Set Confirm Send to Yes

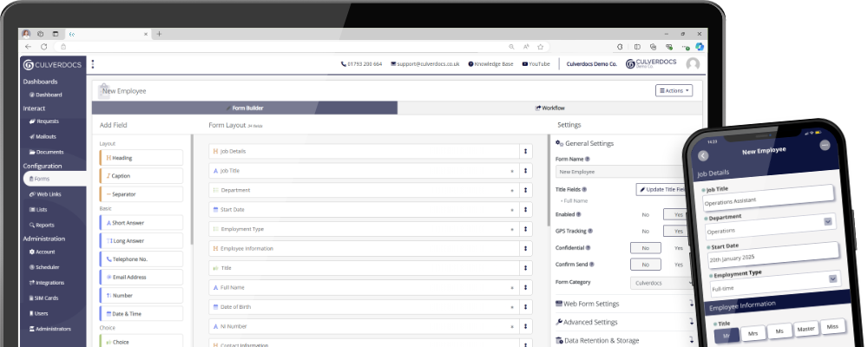pos(678,265)
